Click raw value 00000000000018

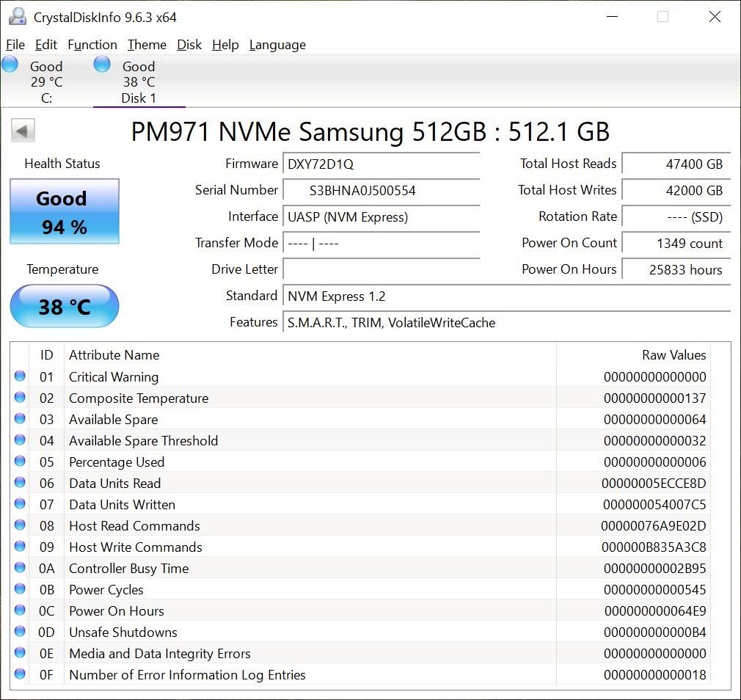654,674
